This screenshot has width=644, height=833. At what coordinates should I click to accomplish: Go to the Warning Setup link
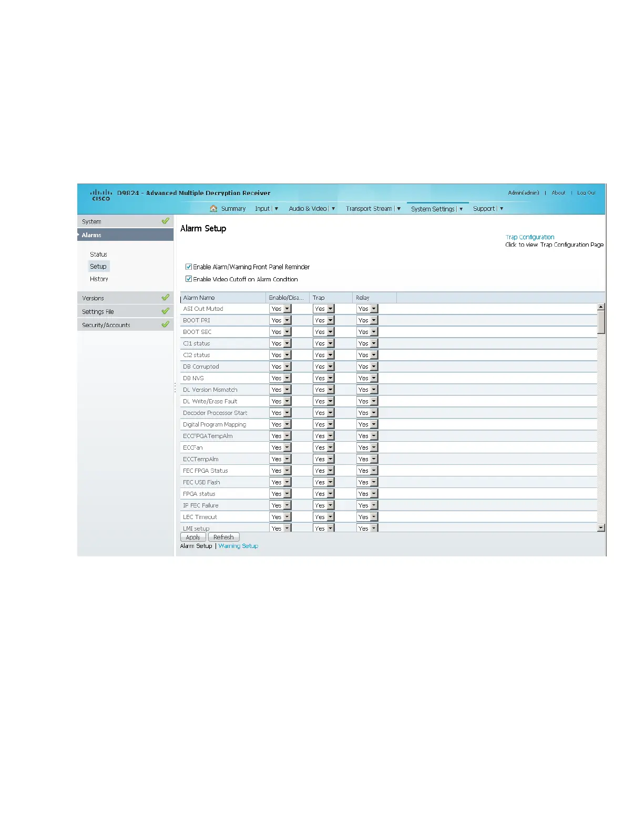(238, 546)
